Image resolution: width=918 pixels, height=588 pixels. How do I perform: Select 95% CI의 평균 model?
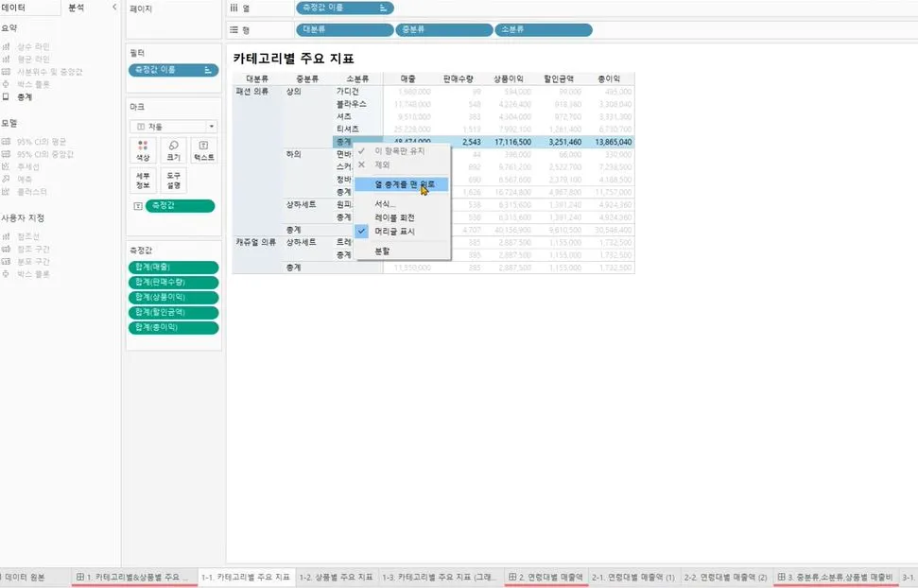[42, 142]
